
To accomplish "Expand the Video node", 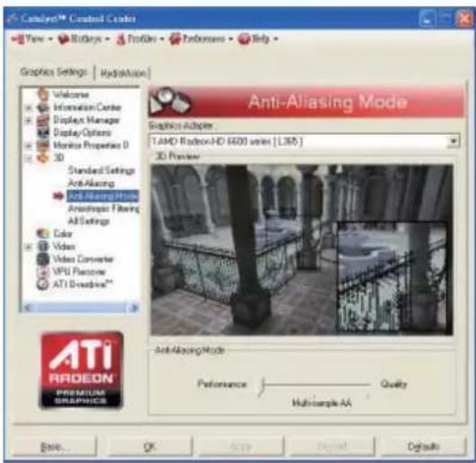I will pyautogui.click(x=29, y=246).
